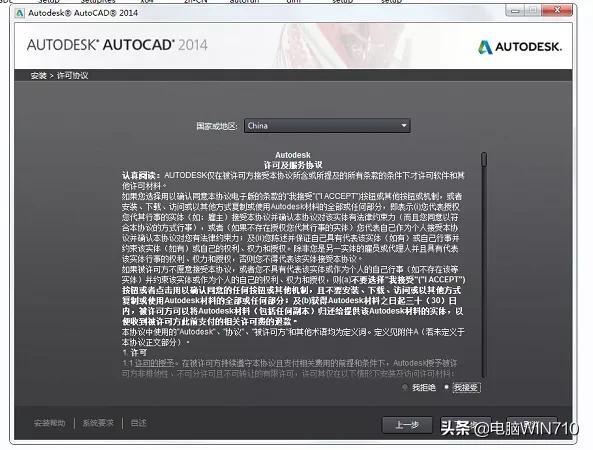Open the 自述 readme link

(x=138, y=423)
